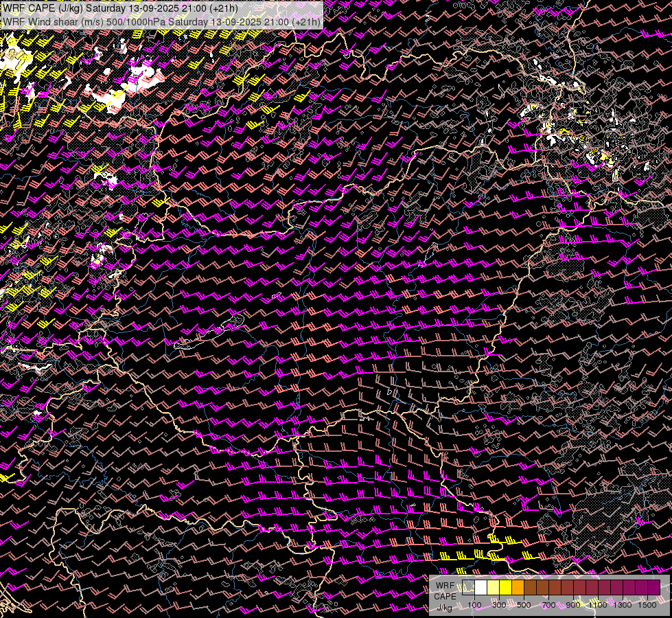Screen dimensions: 672x618
Task: Click the J/kg unit label in legend
Action: point(444,608)
